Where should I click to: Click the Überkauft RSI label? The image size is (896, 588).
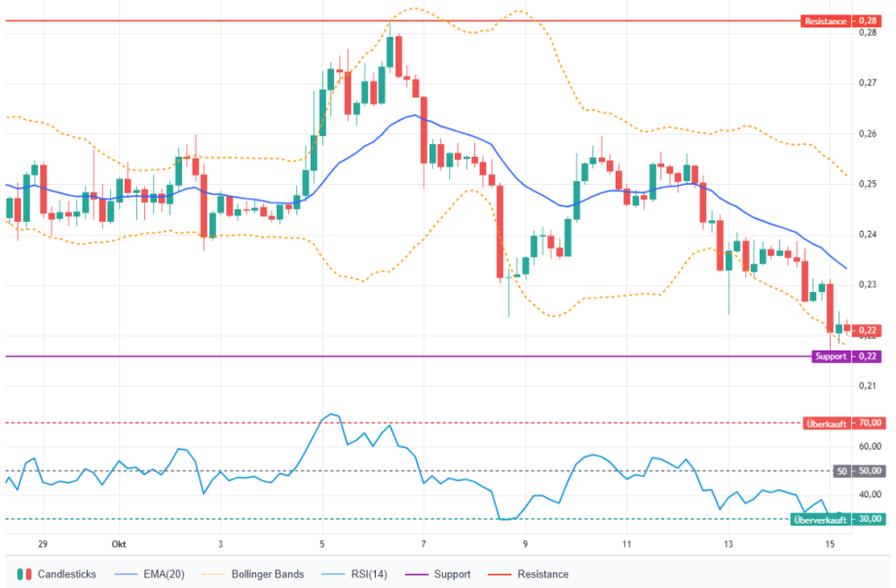click(x=826, y=423)
